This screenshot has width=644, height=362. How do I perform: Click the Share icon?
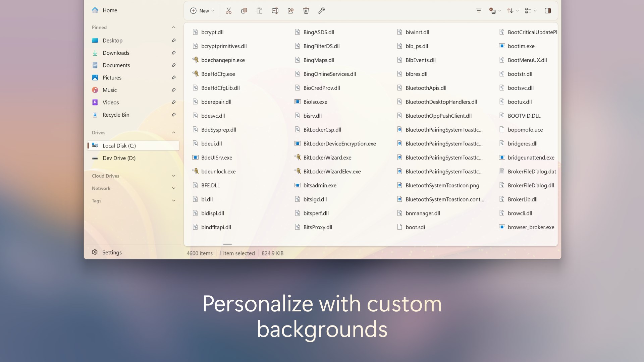tap(290, 10)
